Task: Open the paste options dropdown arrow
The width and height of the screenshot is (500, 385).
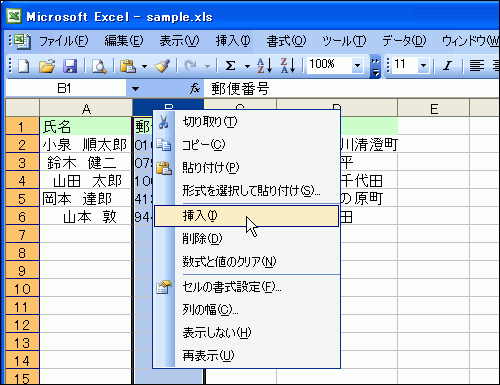Action: (144, 66)
